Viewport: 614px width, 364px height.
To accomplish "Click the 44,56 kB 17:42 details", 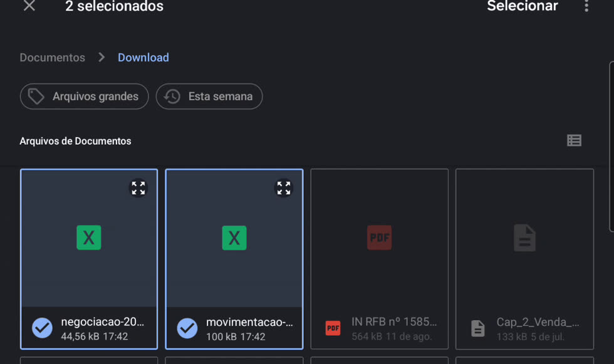I will coord(95,336).
